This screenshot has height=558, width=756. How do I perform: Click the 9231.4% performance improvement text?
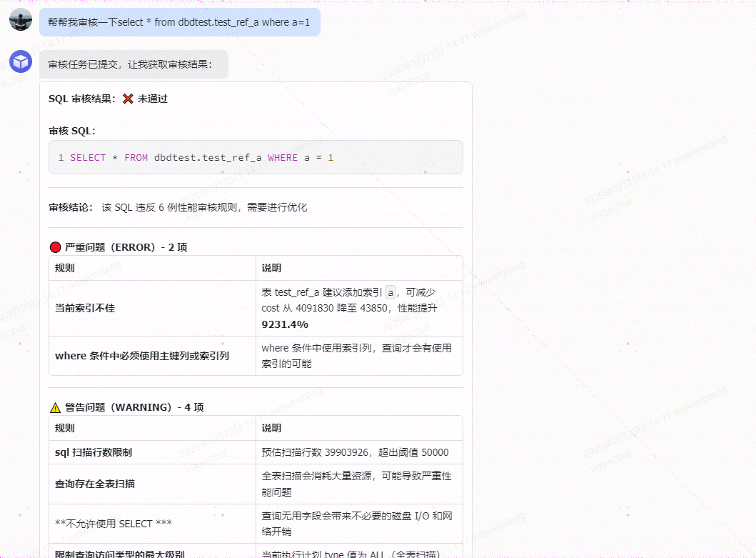(285, 324)
